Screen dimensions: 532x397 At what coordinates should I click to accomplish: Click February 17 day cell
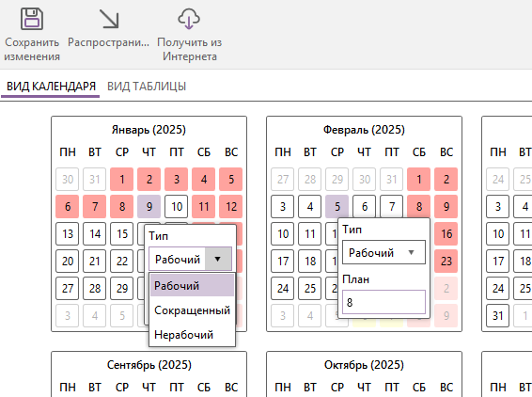tap(282, 262)
